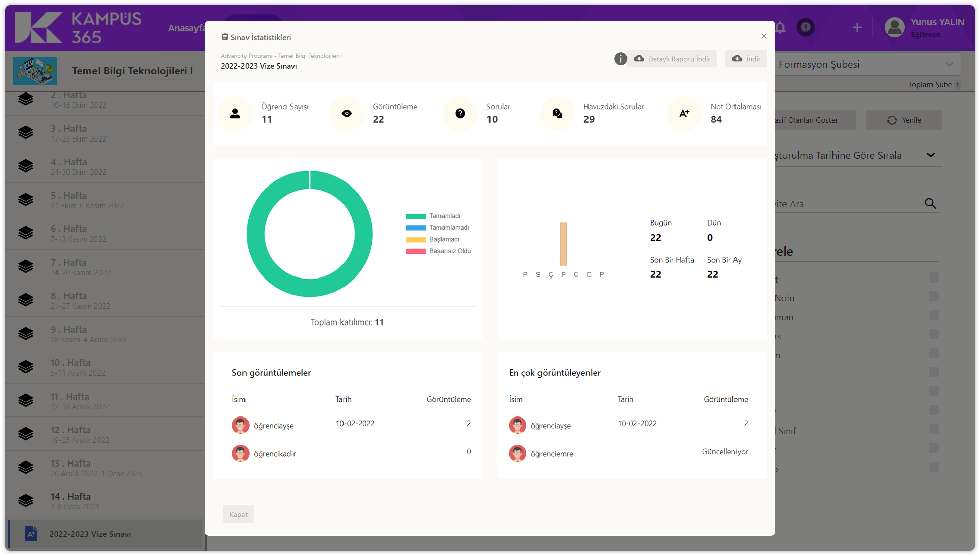Expand the Formasyon Şubesi dropdown
Screen dimensions: 980x556
tap(949, 64)
